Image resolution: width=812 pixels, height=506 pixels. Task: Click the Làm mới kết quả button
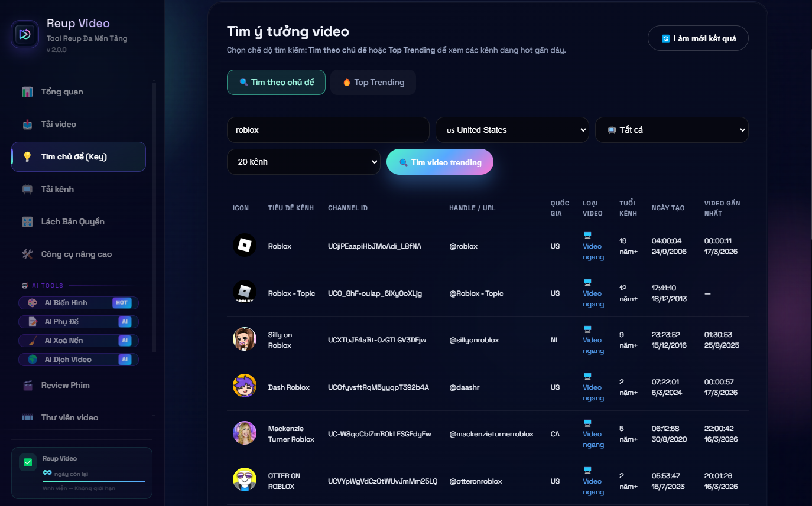pos(698,38)
